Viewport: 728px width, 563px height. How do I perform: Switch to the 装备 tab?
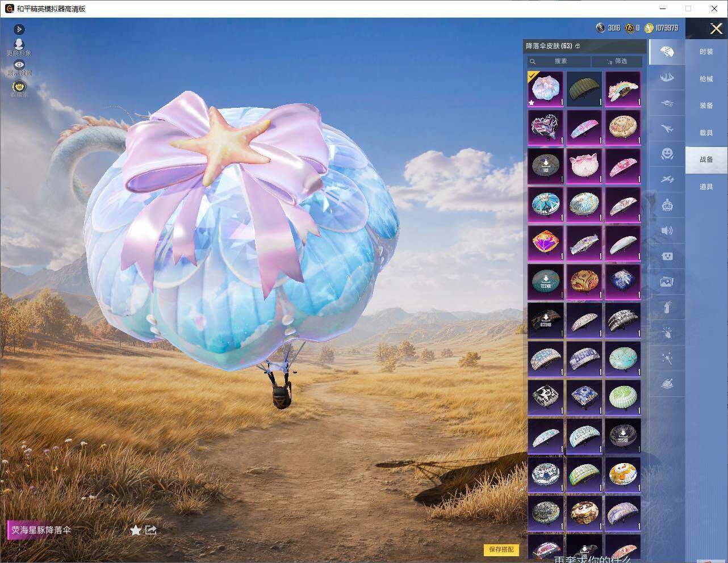[x=706, y=106]
